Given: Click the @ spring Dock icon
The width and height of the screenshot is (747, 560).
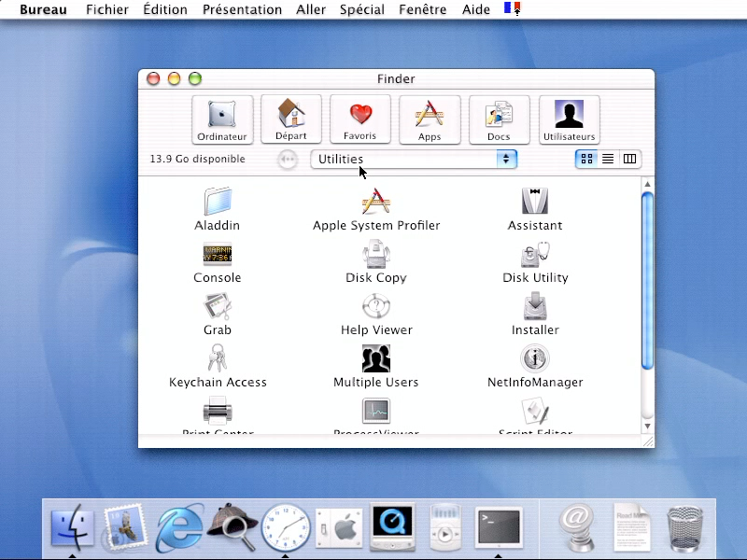Looking at the screenshot, I should 578,527.
